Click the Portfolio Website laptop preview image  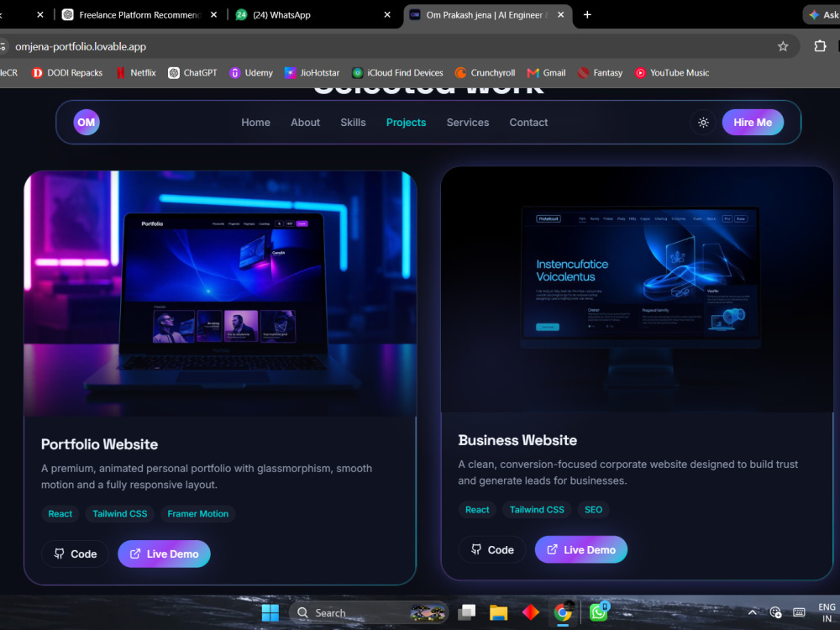tap(220, 293)
